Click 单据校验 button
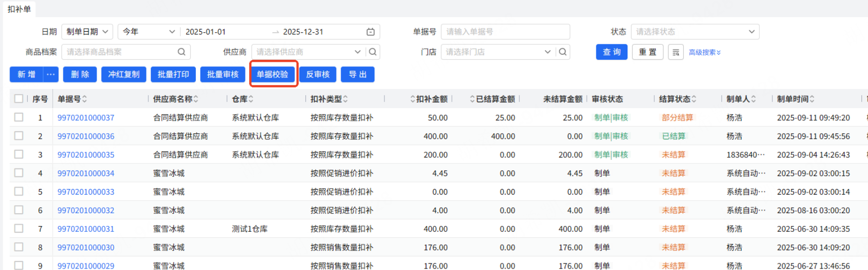The width and height of the screenshot is (868, 270). (x=272, y=74)
